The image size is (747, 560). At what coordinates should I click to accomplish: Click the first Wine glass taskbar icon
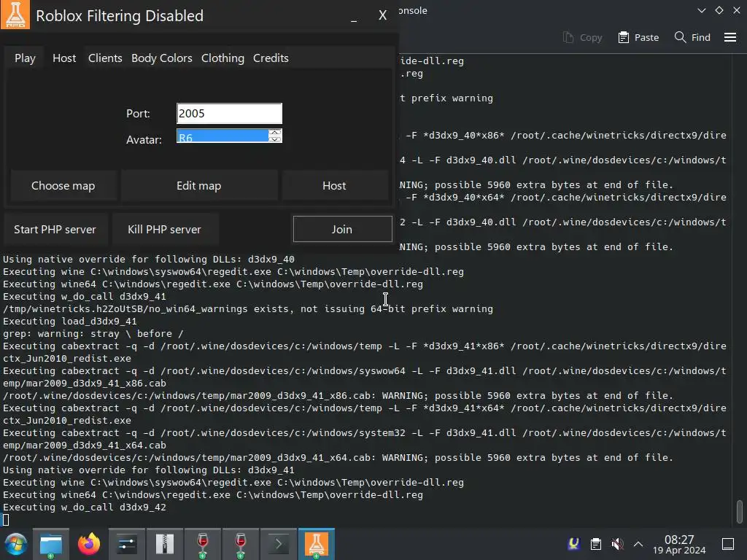point(203,544)
